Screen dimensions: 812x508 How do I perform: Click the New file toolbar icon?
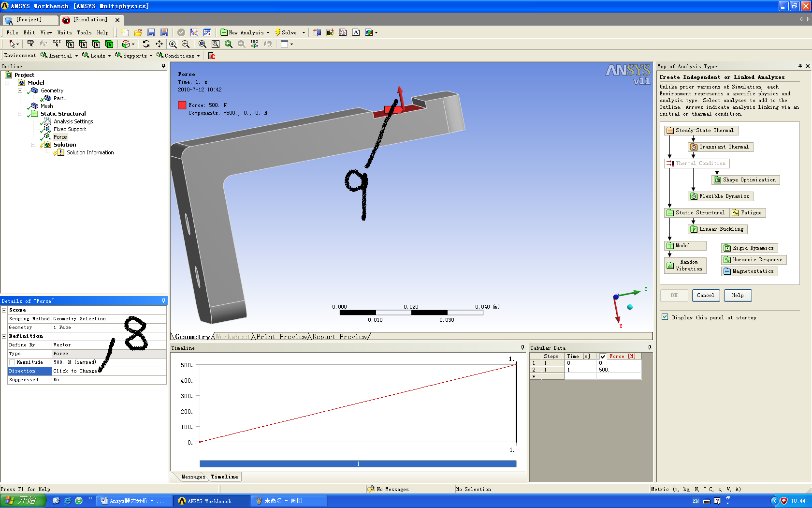(x=125, y=32)
